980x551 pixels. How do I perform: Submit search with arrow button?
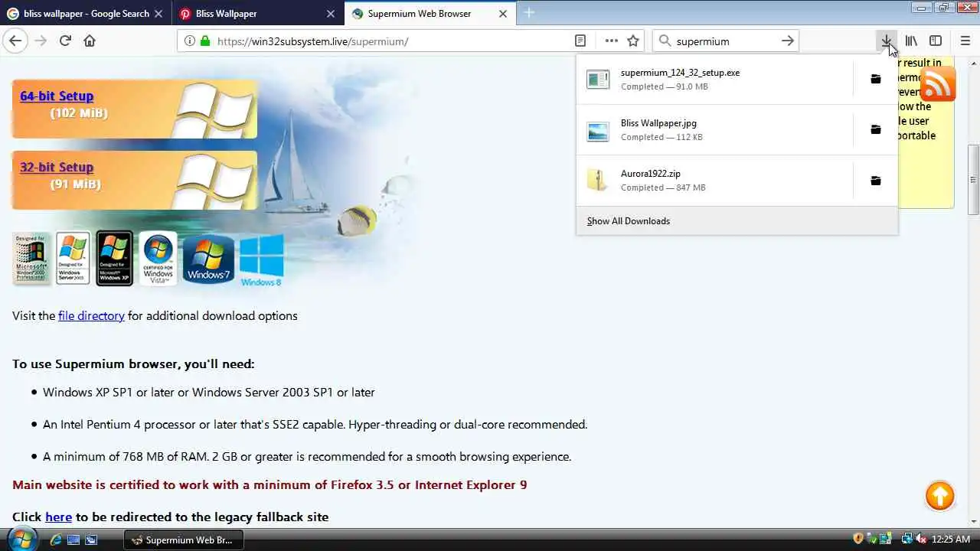coord(788,41)
